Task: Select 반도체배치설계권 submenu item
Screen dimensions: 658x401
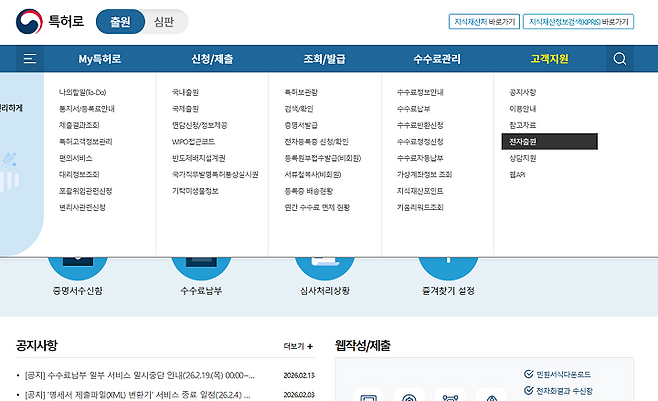Action: click(x=198, y=158)
